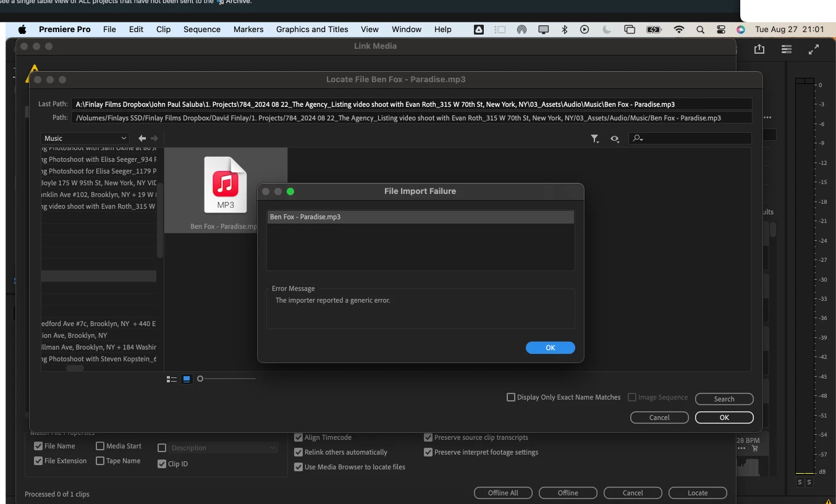Viewport: 836px width, 504px height.
Task: Click Cancel in the Locate File dialog
Action: coord(659,418)
